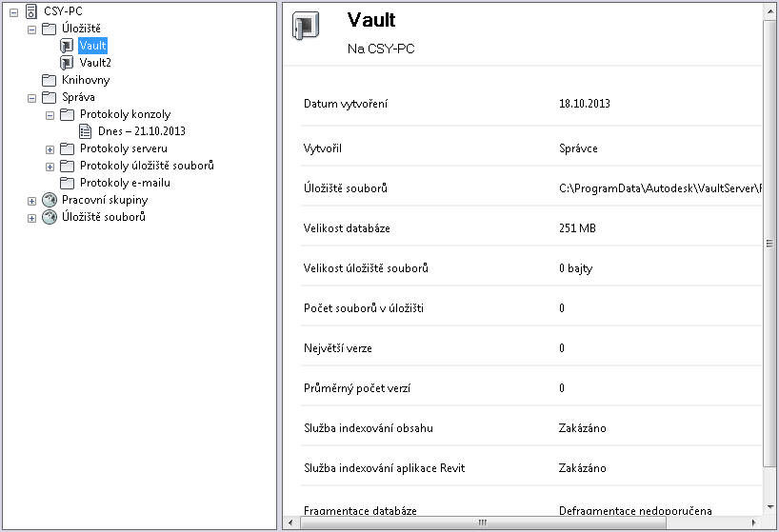Viewport: 779px width, 532px height.
Task: Click the console log document icon
Action: 85,131
